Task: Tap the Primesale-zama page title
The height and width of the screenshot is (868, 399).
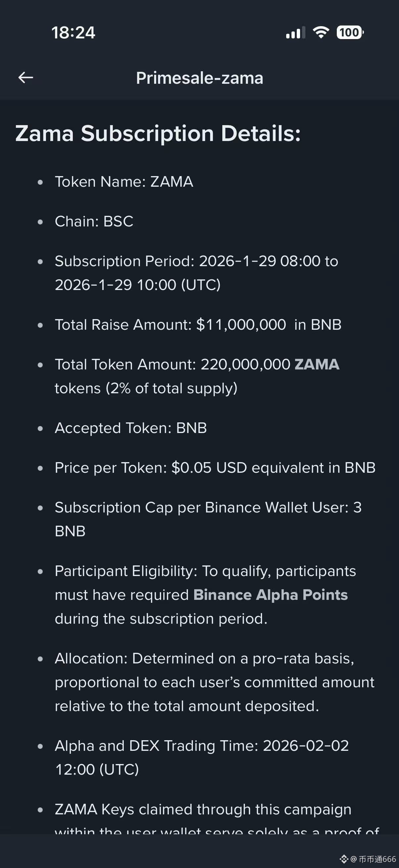Action: coord(199,78)
